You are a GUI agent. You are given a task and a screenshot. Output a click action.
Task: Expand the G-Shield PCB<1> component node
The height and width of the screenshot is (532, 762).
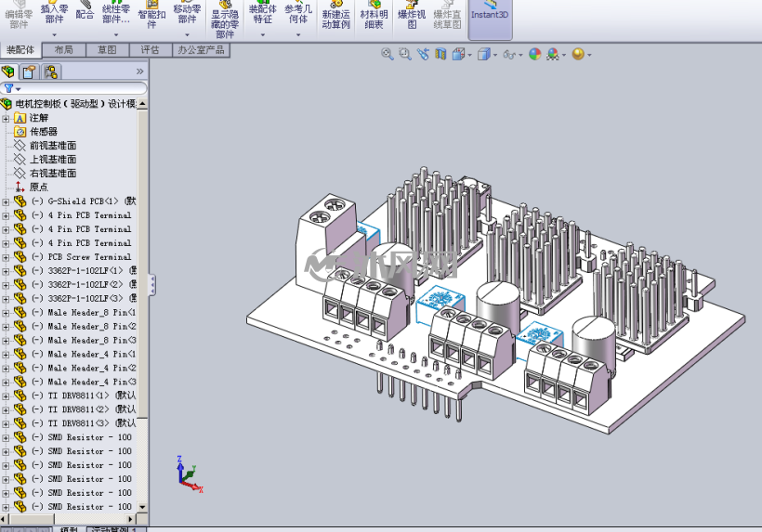click(x=6, y=201)
